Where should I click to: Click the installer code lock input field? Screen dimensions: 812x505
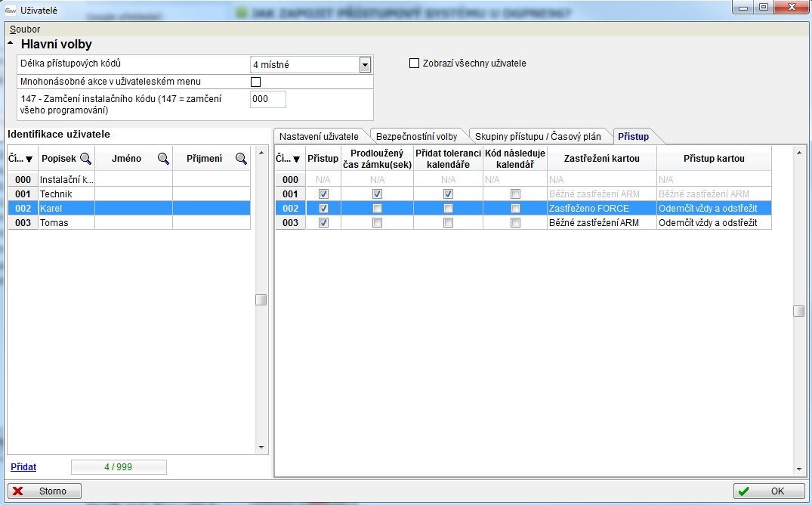click(x=267, y=99)
